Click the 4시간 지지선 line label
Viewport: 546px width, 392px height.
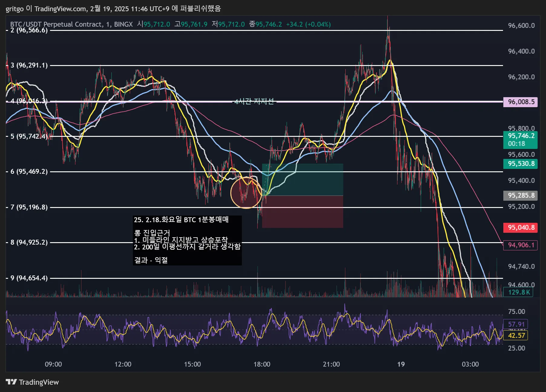point(254,101)
